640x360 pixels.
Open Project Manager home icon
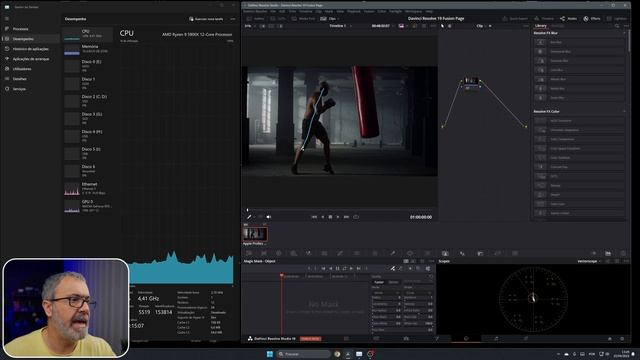click(610, 338)
